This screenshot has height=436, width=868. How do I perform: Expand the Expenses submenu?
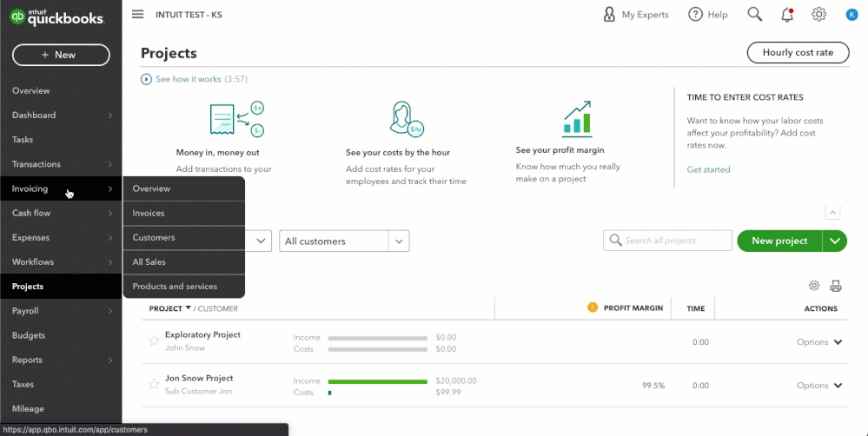110,237
